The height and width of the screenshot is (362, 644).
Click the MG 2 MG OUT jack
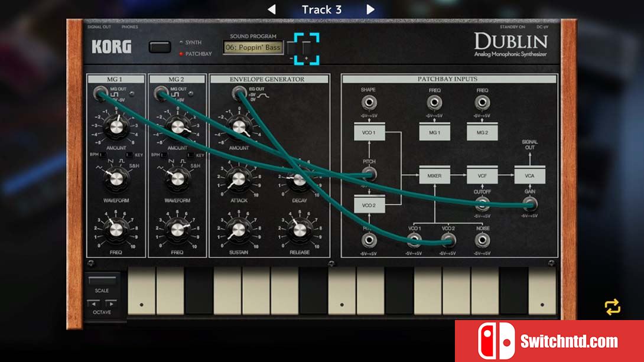(x=161, y=93)
